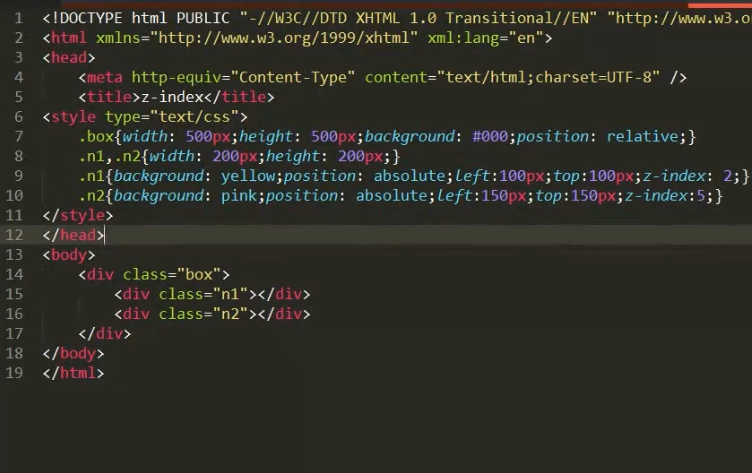Screen dimensions: 752x473
Task: Click the orange tab indicator at top right
Action: click(x=720, y=5)
